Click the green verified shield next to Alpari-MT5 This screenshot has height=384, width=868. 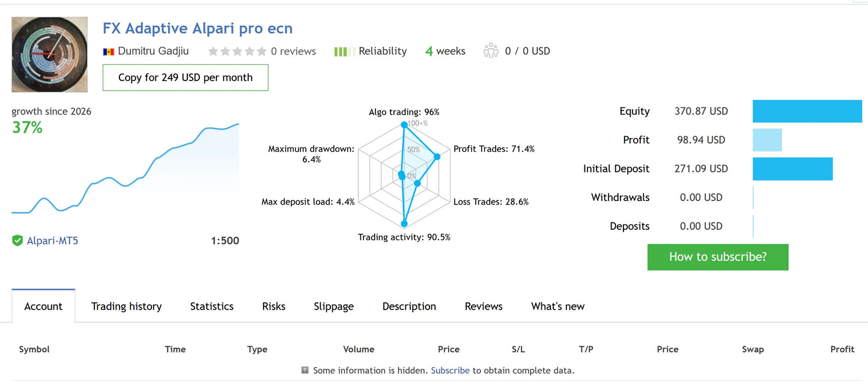pyautogui.click(x=17, y=241)
